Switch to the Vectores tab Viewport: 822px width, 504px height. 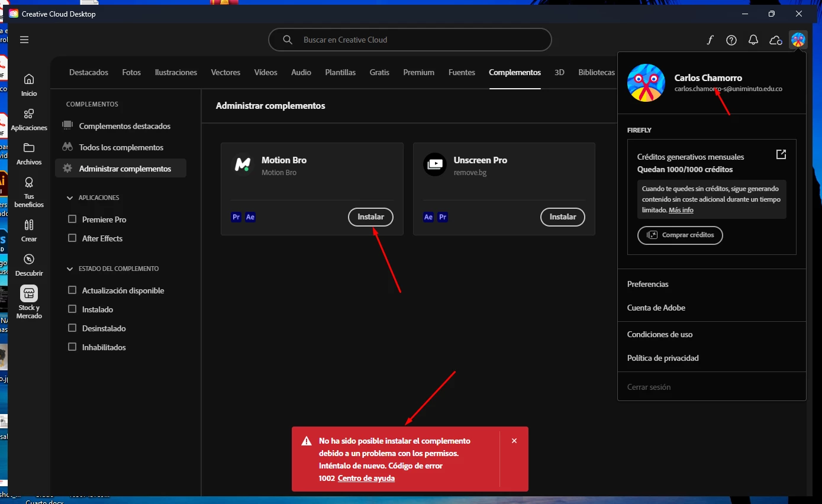[x=225, y=72]
